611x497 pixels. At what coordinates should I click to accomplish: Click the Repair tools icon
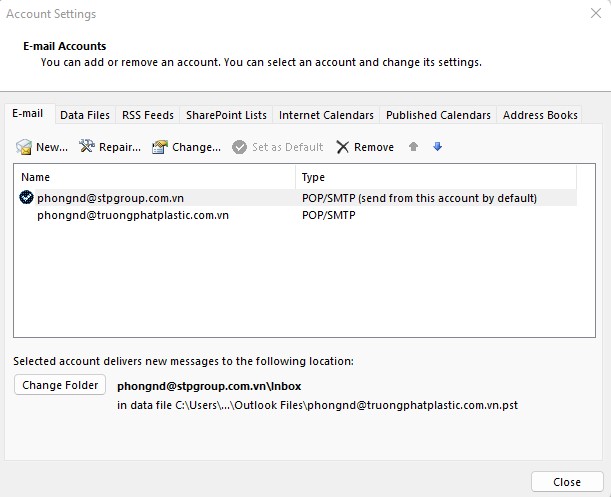click(88, 147)
